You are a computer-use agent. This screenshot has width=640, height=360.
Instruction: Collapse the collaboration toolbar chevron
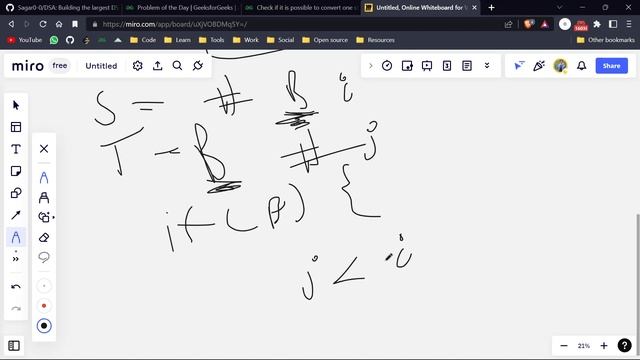click(371, 66)
